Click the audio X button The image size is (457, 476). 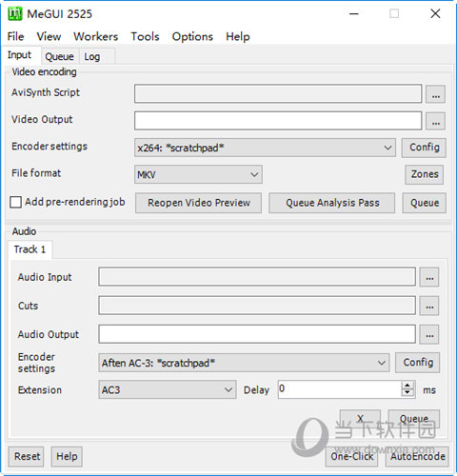coord(360,419)
